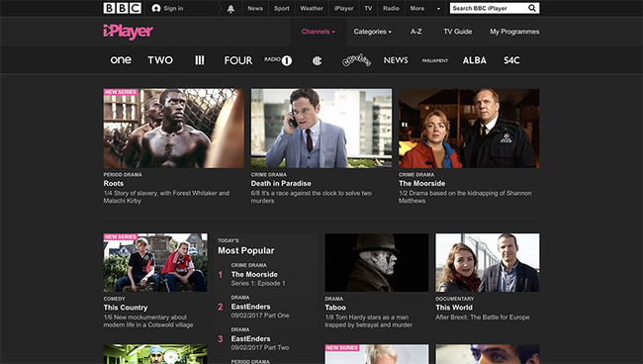The height and width of the screenshot is (364, 643).
Task: Select Radio 1 channel logo
Action: 278,60
